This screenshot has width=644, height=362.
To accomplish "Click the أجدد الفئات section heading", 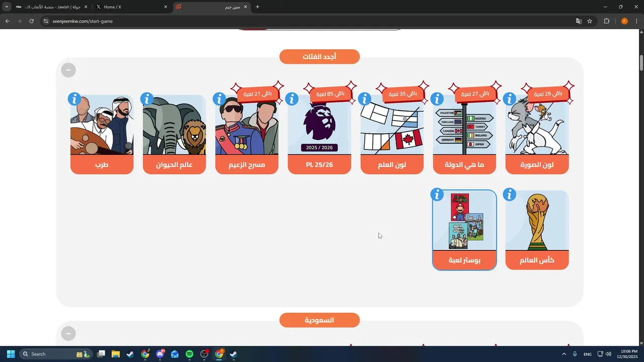I will coord(319,57).
